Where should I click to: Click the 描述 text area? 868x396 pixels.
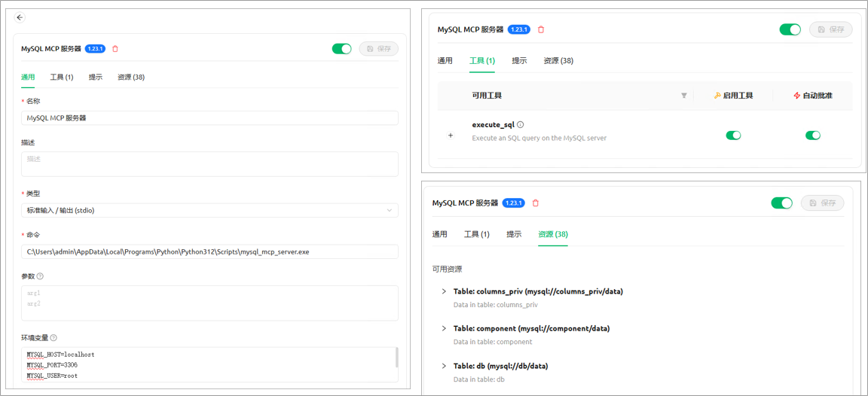click(x=209, y=164)
